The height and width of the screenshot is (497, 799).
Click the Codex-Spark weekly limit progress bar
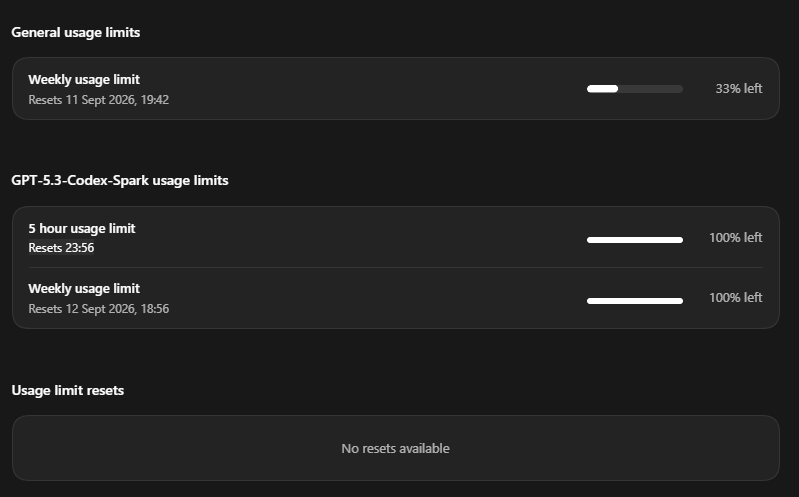tap(634, 301)
